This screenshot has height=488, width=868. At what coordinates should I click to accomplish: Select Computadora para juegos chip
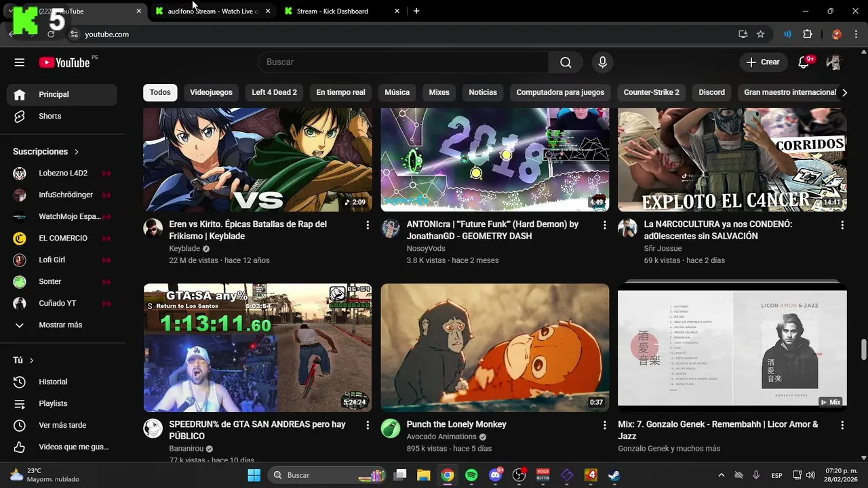click(x=560, y=92)
